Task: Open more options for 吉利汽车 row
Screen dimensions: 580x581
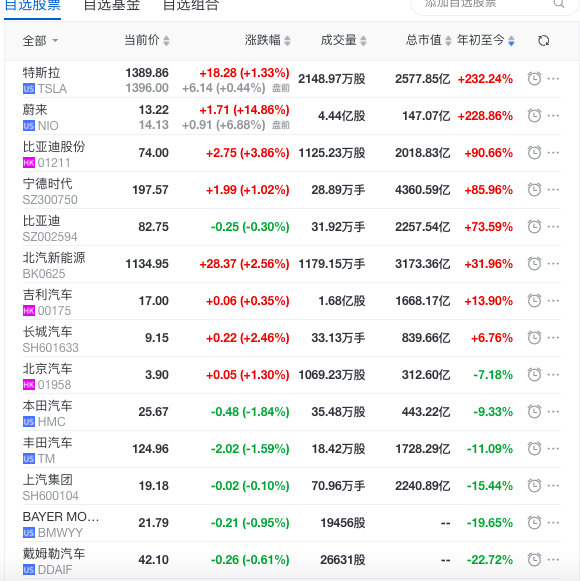Action: click(x=553, y=301)
